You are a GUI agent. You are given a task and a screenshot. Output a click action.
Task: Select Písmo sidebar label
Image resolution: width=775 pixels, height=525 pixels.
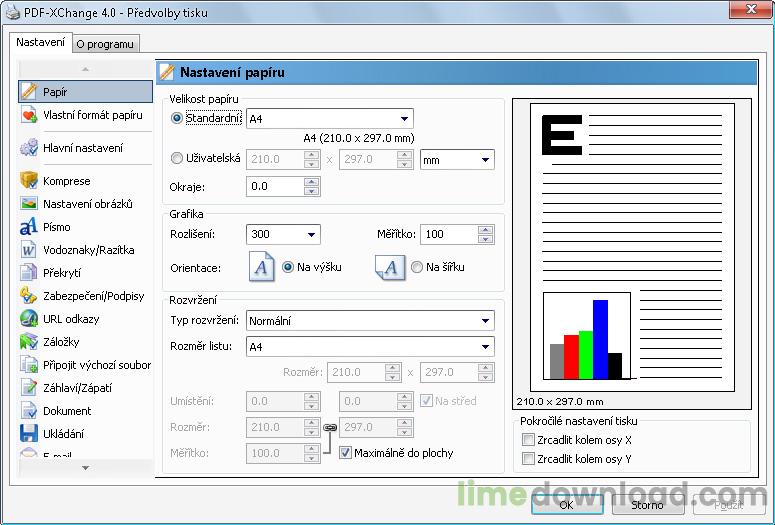coord(56,227)
